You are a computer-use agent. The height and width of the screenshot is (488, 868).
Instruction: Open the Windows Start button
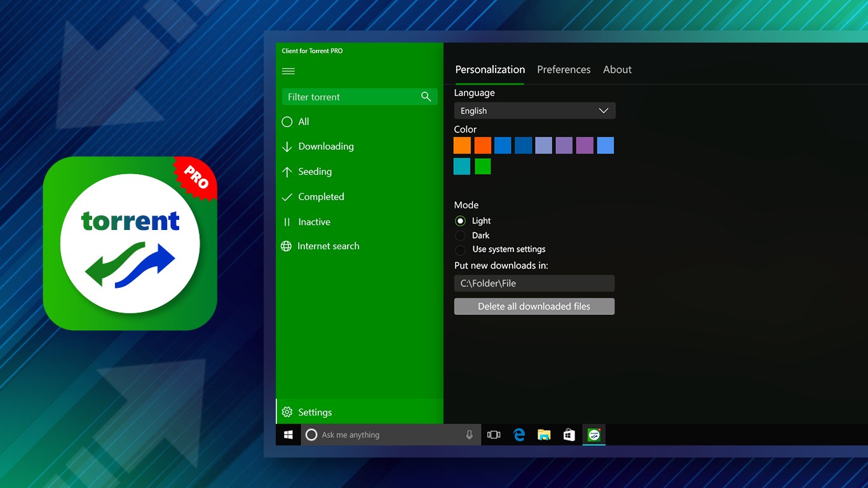(x=288, y=435)
